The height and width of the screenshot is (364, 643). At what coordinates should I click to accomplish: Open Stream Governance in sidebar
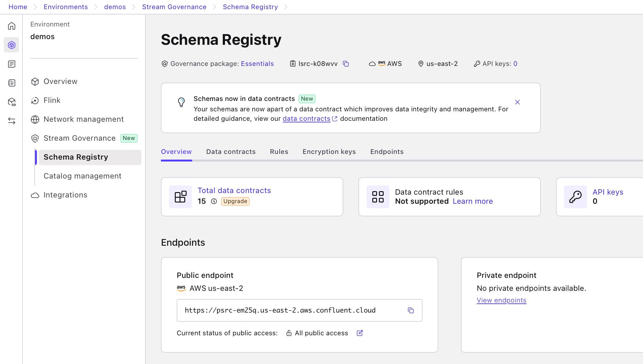click(x=80, y=138)
